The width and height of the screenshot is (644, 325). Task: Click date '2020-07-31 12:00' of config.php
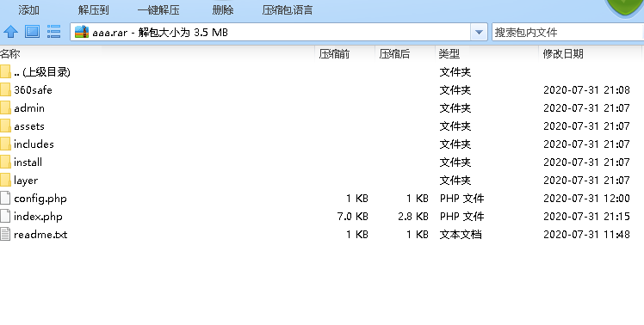(586, 199)
